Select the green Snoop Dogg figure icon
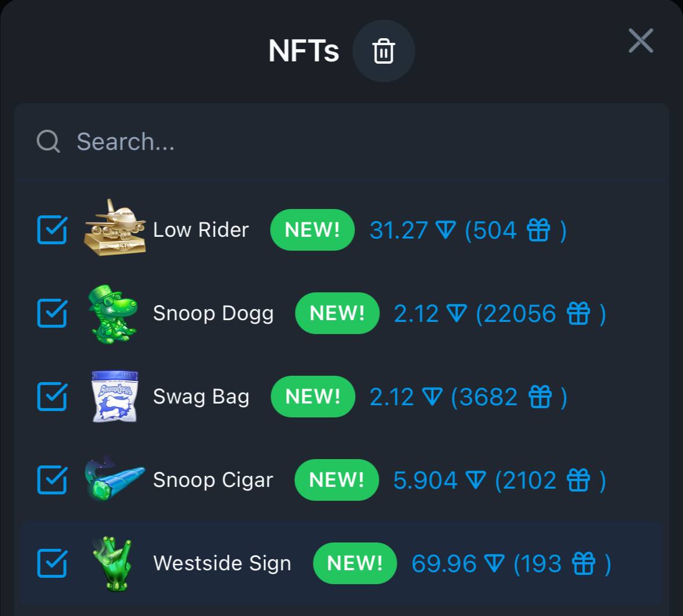The width and height of the screenshot is (683, 616). tap(113, 314)
